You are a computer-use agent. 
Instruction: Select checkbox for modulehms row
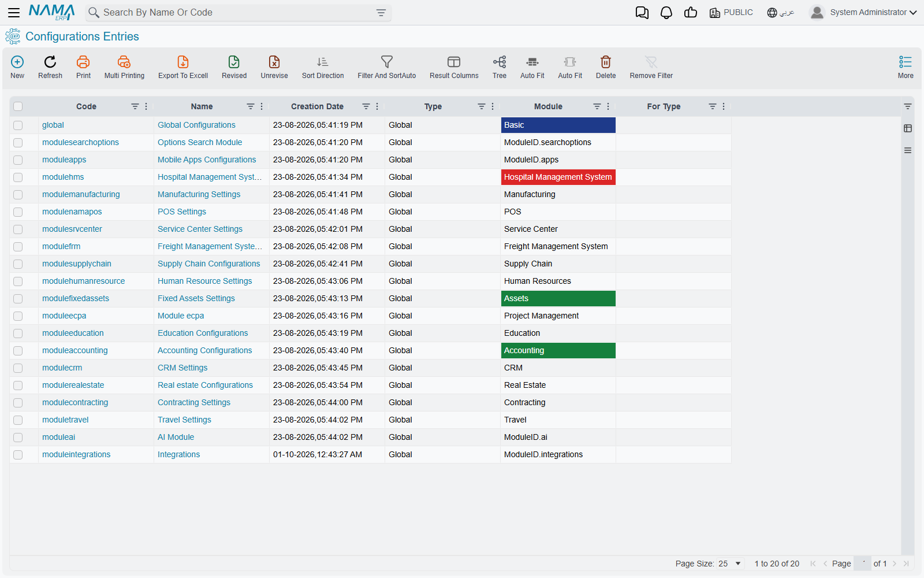pyautogui.click(x=18, y=177)
